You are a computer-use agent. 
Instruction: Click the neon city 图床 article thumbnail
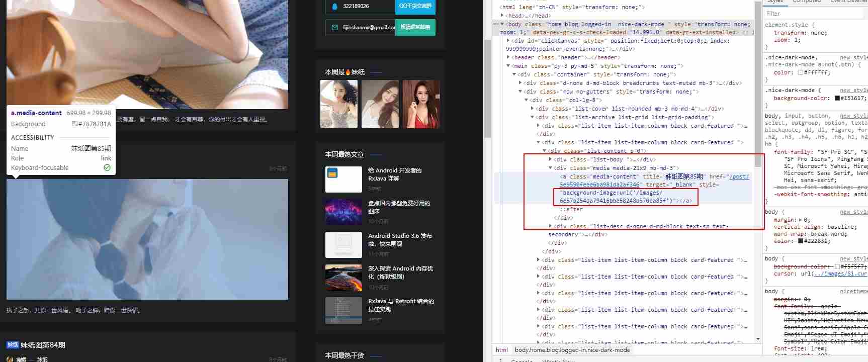(x=343, y=212)
